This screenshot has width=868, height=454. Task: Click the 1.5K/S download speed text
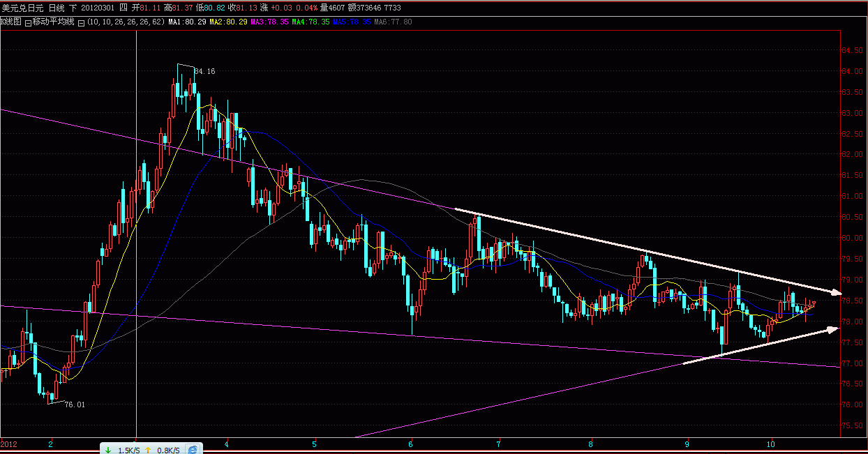pyautogui.click(x=128, y=451)
